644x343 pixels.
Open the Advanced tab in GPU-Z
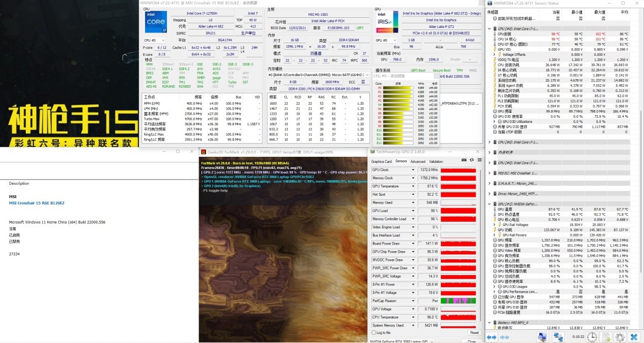[418, 161]
